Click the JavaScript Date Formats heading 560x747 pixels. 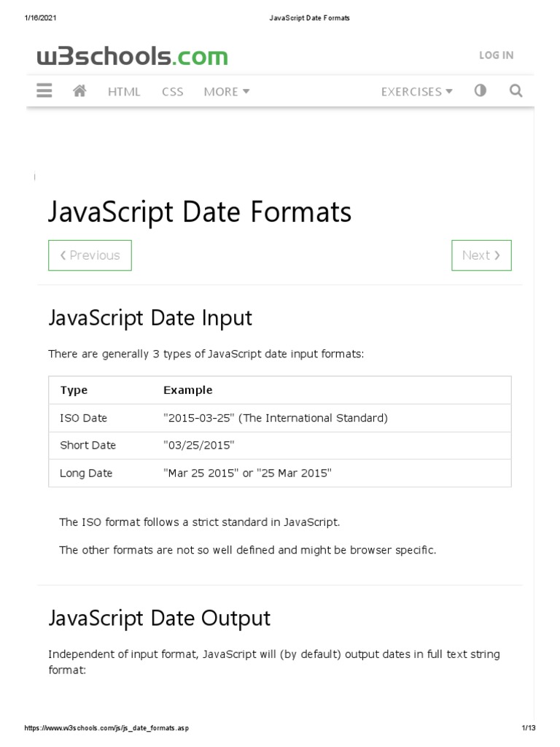click(200, 212)
